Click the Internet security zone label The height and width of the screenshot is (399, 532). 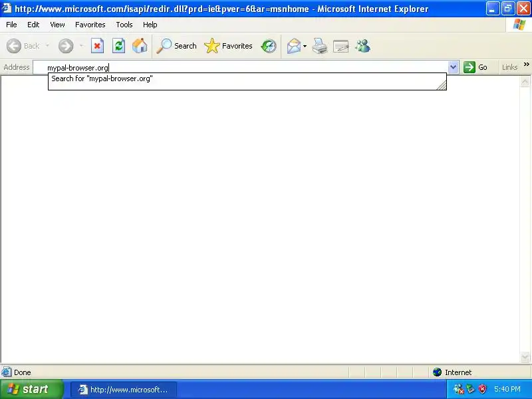458,372
